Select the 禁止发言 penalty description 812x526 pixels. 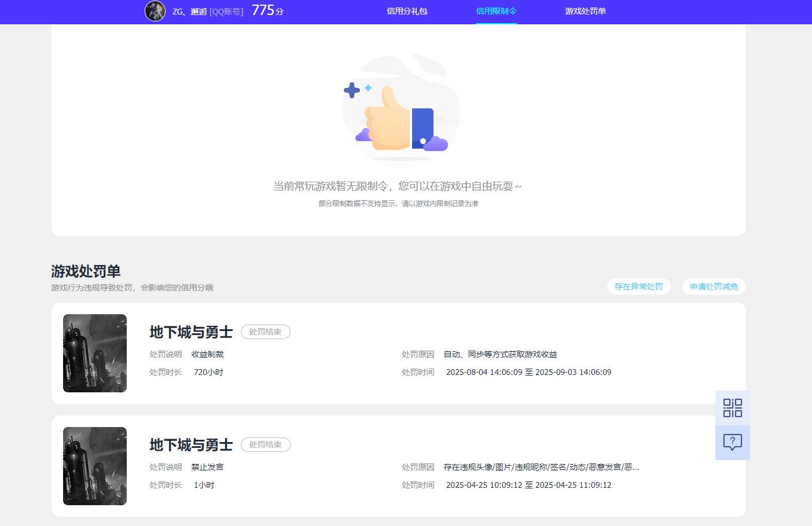tap(207, 467)
